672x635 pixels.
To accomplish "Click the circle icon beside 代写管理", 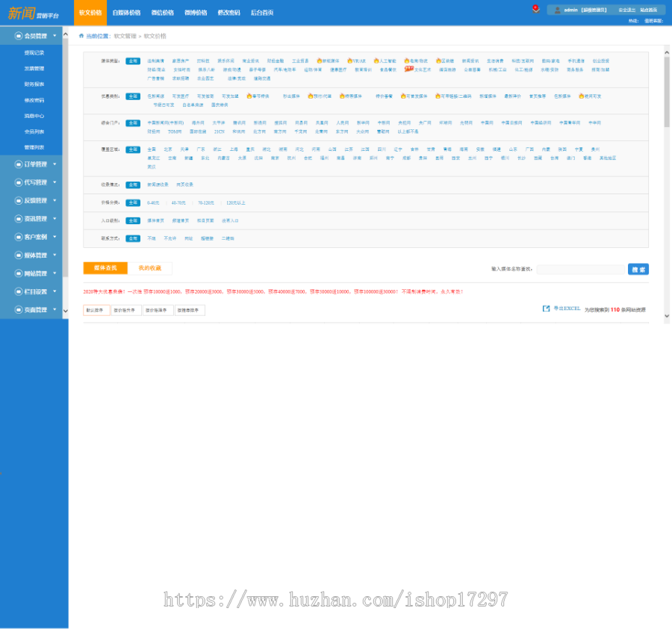I will (19, 182).
